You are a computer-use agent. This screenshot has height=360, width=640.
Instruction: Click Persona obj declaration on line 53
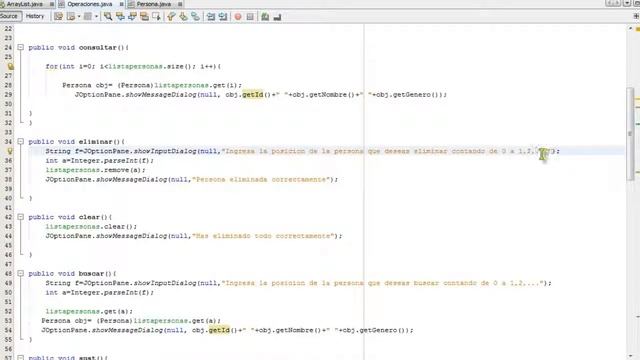131,321
